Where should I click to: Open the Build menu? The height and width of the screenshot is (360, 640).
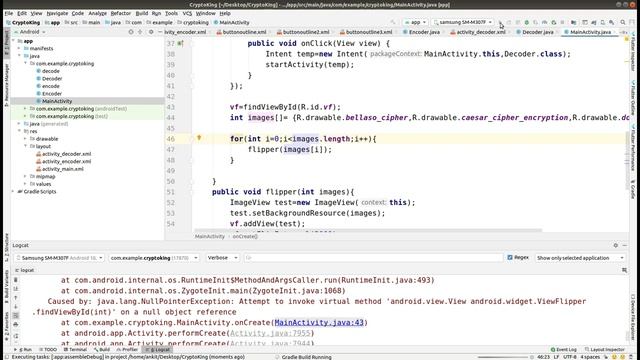coord(142,13)
